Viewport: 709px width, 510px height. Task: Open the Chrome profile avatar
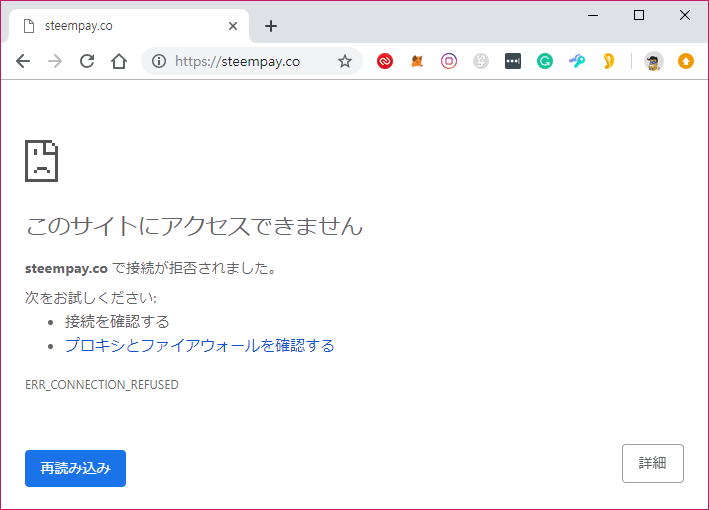point(653,61)
